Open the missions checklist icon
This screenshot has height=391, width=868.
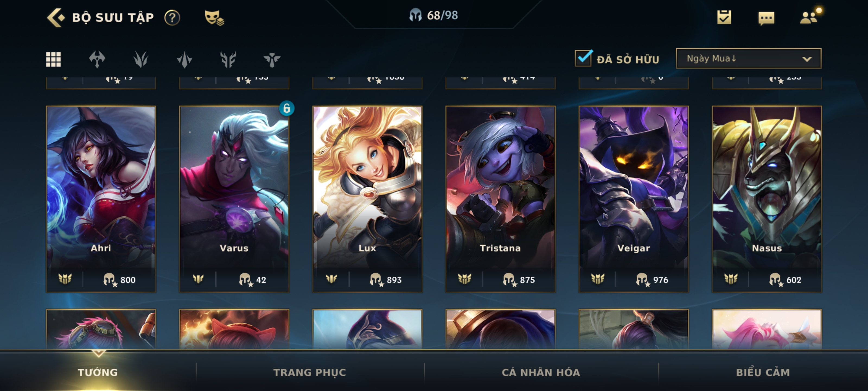(x=724, y=17)
